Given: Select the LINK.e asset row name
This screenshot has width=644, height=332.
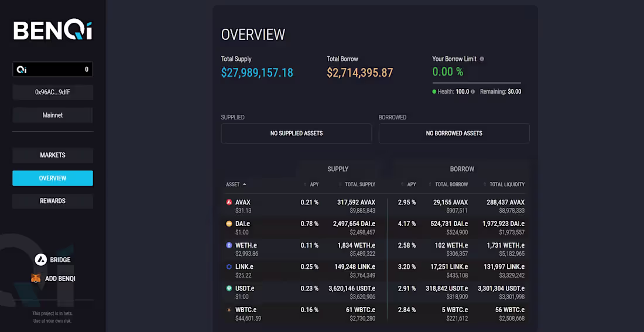Looking at the screenshot, I should 244,266.
